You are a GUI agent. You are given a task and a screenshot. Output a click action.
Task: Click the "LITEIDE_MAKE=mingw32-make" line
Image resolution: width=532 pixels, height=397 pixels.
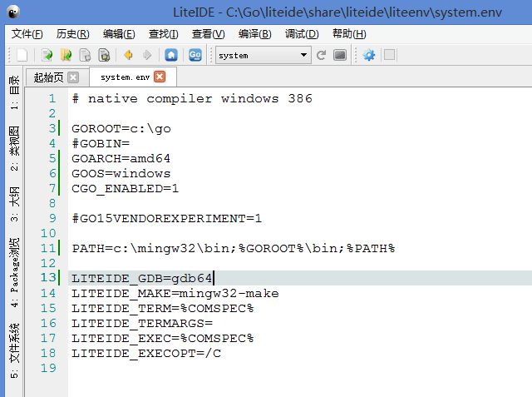click(175, 294)
